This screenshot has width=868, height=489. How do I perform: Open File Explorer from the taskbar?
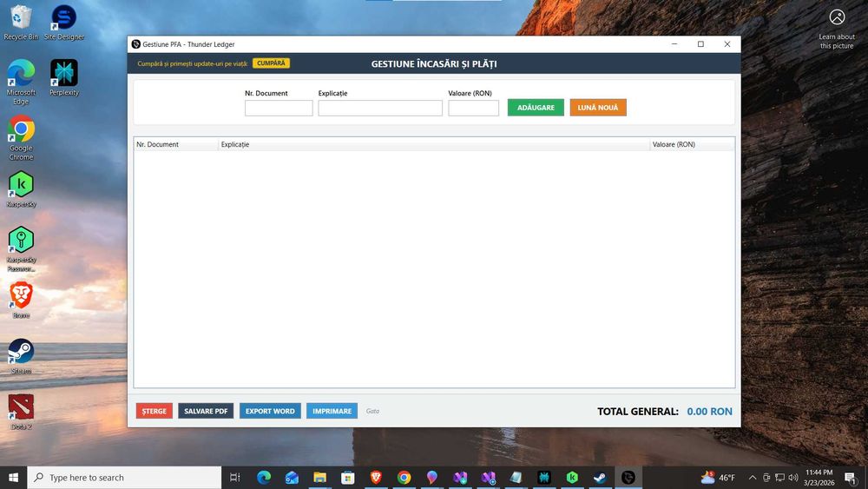pyautogui.click(x=319, y=478)
